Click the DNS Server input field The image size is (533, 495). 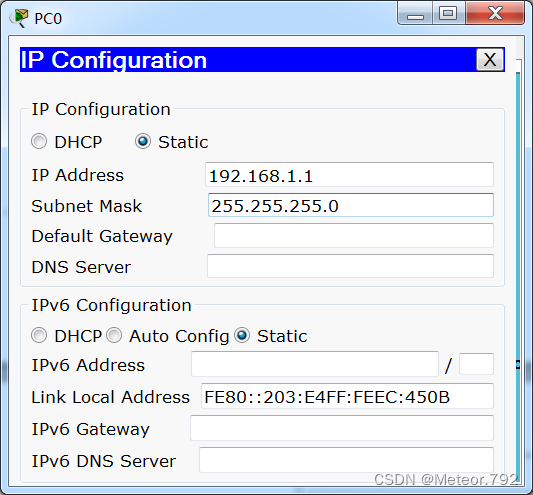tap(350, 266)
